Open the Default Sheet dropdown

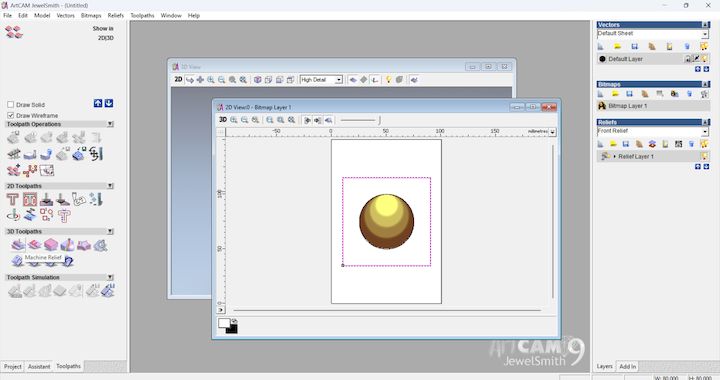[705, 34]
